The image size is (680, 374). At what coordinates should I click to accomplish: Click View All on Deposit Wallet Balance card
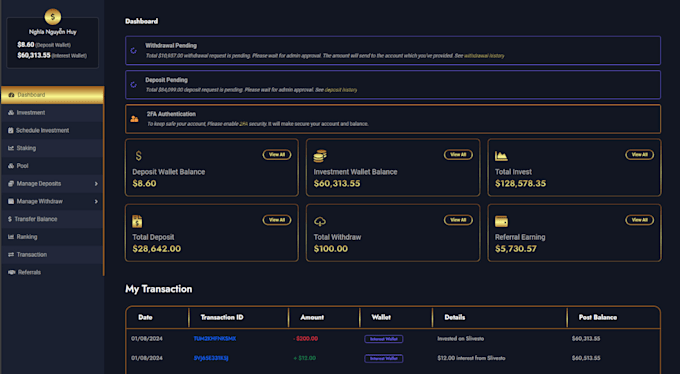coord(277,154)
